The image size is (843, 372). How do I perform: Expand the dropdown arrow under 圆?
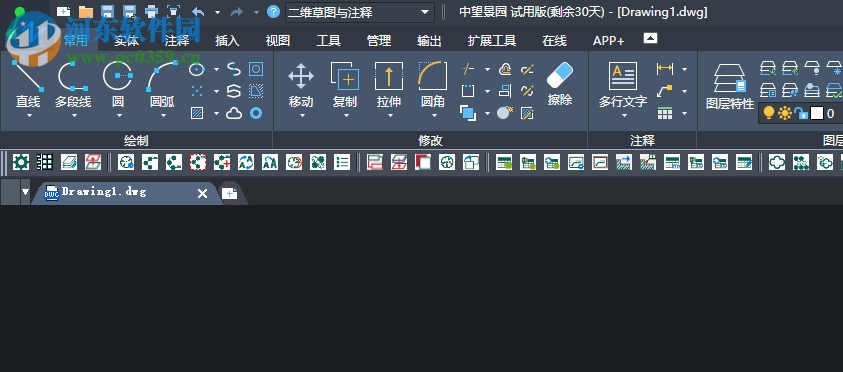[x=119, y=115]
